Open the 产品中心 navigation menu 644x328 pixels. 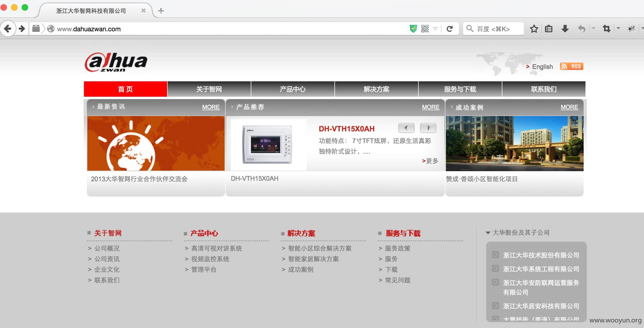click(x=293, y=89)
